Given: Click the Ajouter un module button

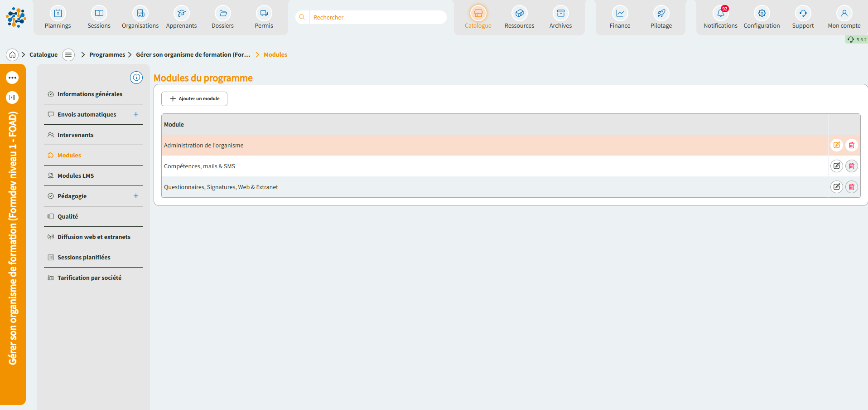Looking at the screenshot, I should pyautogui.click(x=194, y=99).
